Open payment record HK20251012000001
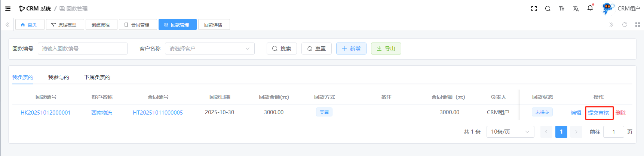The image size is (644, 156). click(46, 113)
